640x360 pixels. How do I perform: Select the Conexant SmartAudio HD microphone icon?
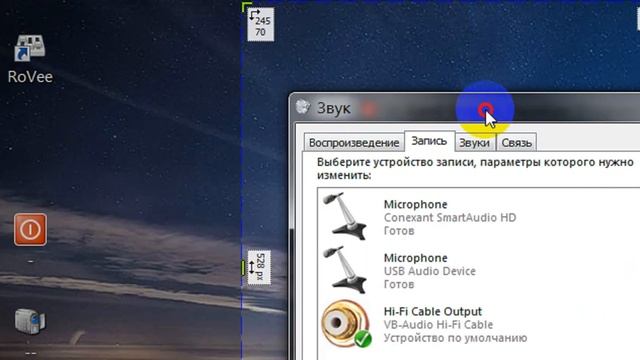coord(345,216)
